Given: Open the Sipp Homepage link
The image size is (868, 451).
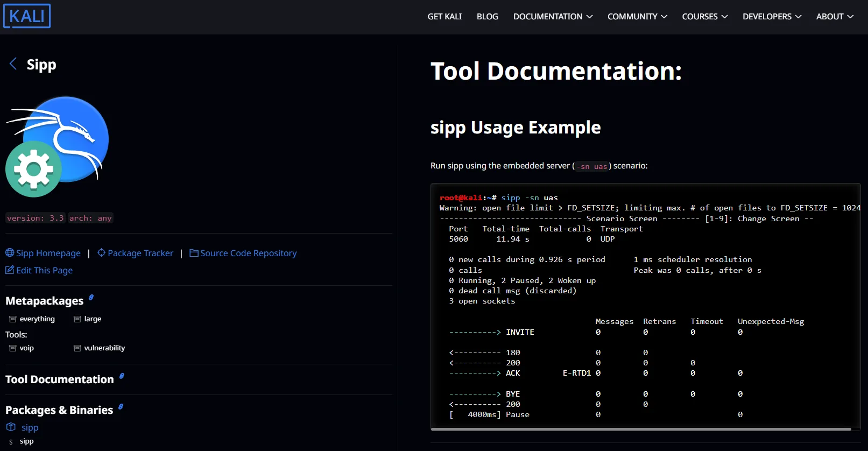Looking at the screenshot, I should [x=48, y=253].
